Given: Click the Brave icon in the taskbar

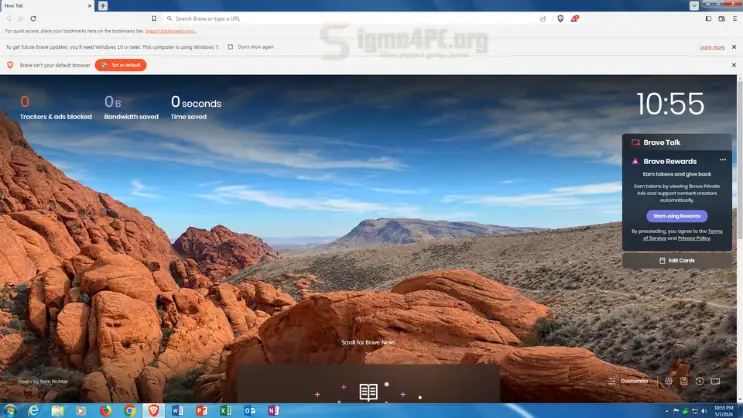Looking at the screenshot, I should tap(154, 410).
